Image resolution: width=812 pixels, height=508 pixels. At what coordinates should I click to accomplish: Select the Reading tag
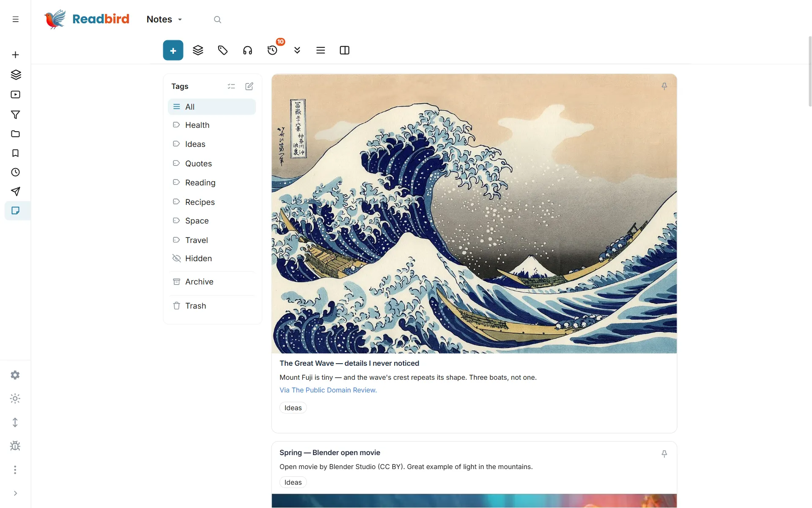coord(212,183)
